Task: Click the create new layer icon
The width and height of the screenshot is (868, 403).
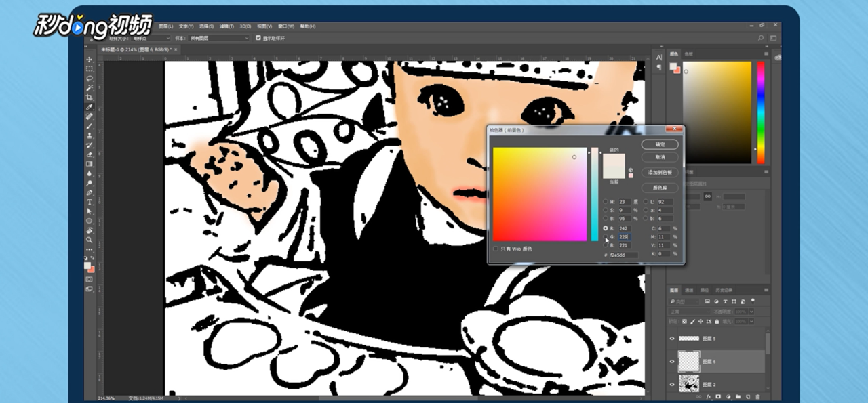Action: tap(748, 397)
